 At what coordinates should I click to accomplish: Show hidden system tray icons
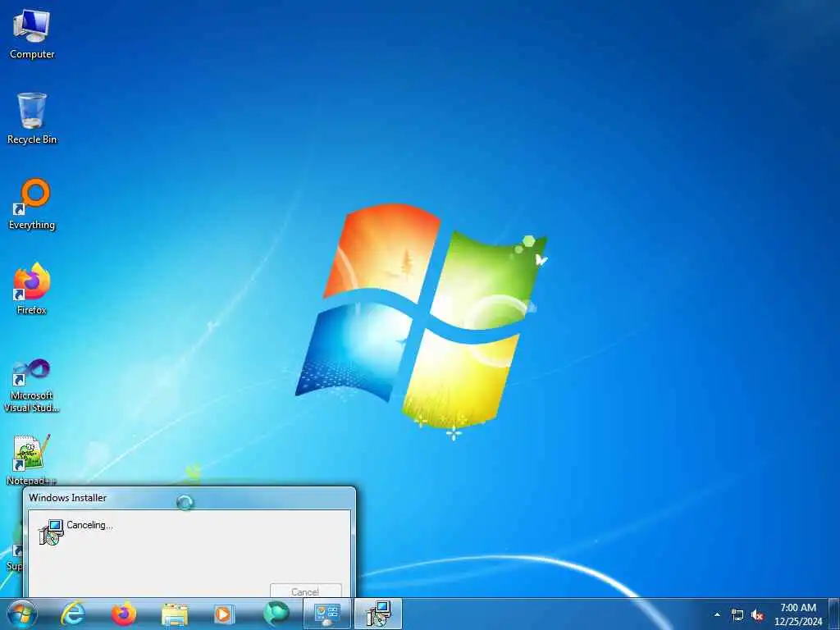coord(717,614)
